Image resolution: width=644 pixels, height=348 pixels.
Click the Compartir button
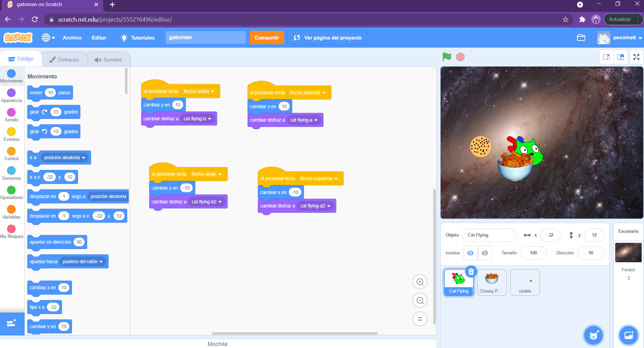(x=267, y=38)
